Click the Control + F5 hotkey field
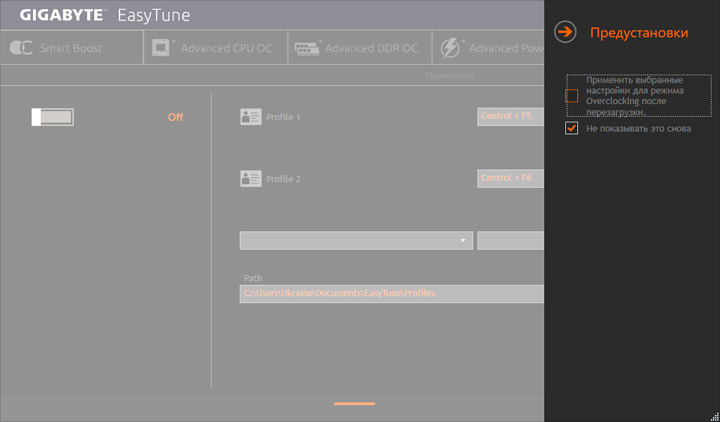 [511, 117]
